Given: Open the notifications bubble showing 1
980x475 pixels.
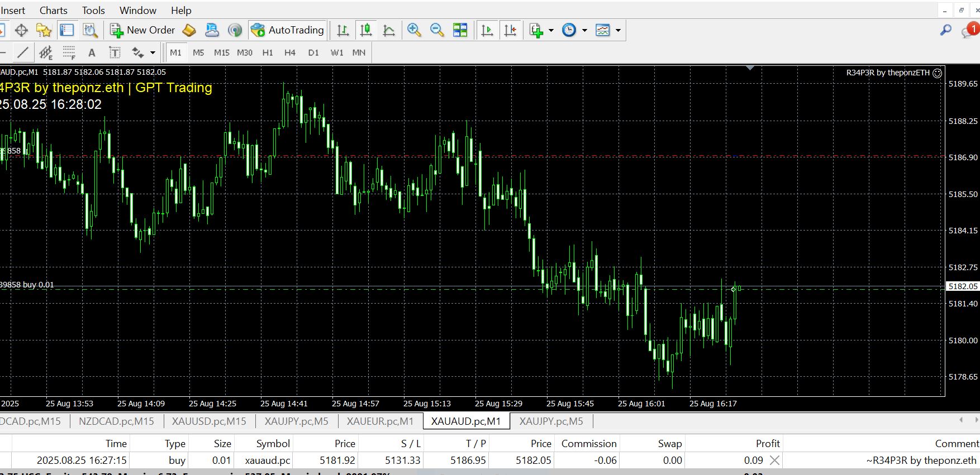Looking at the screenshot, I should coord(971,30).
